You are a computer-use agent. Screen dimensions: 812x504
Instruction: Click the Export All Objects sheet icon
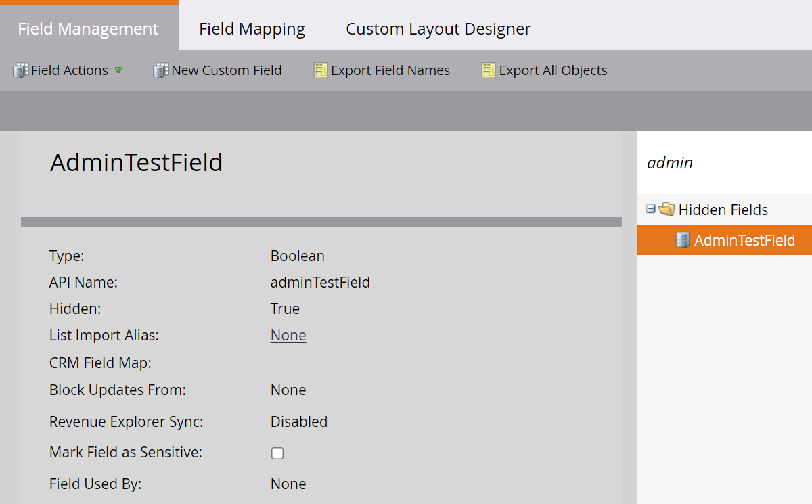[x=489, y=70]
